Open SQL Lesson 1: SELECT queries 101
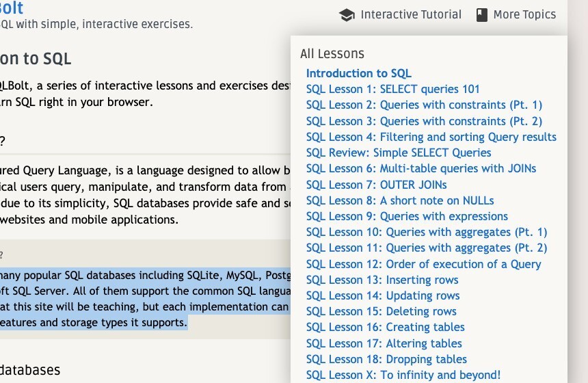 392,89
